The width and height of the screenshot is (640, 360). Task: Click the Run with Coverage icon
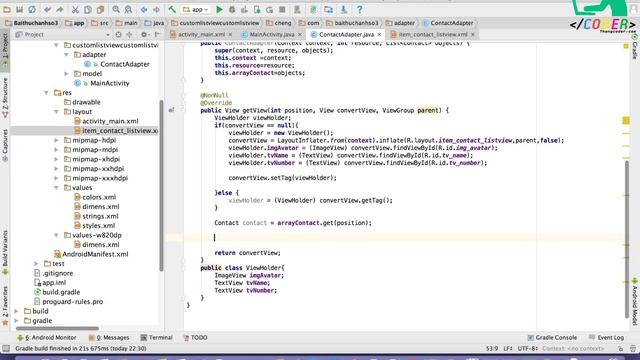(244, 9)
